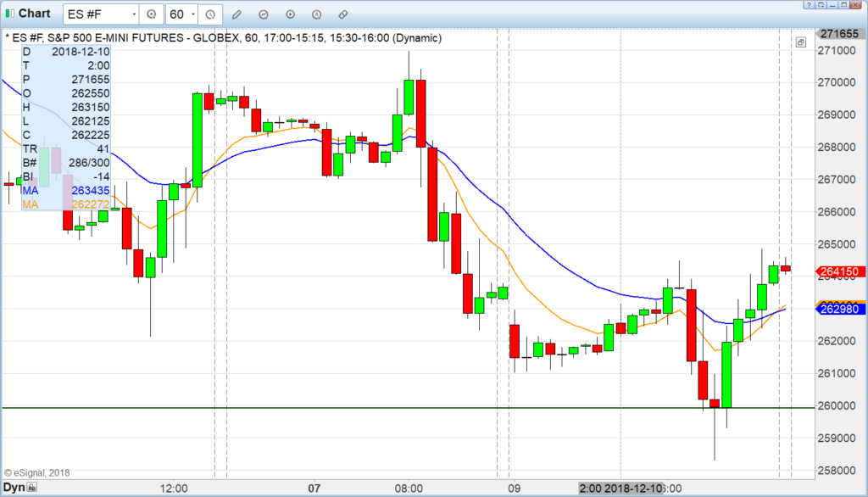
Task: Open the symbol link settings icon
Action: tap(151, 14)
